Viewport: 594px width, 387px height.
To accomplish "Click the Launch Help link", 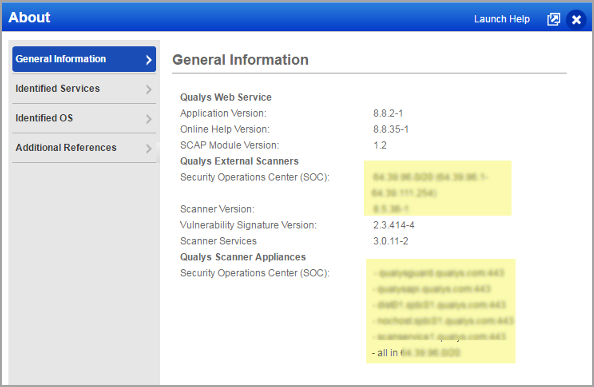I will (x=502, y=19).
